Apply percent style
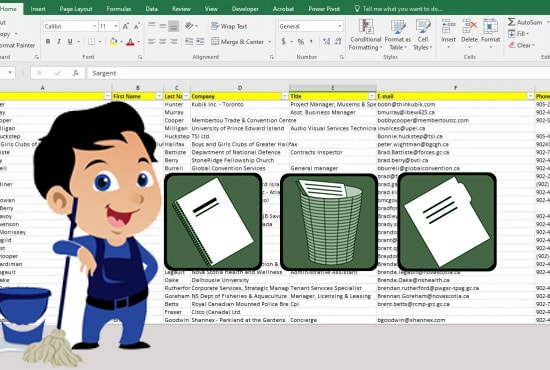550x370 pixels. [x=301, y=42]
